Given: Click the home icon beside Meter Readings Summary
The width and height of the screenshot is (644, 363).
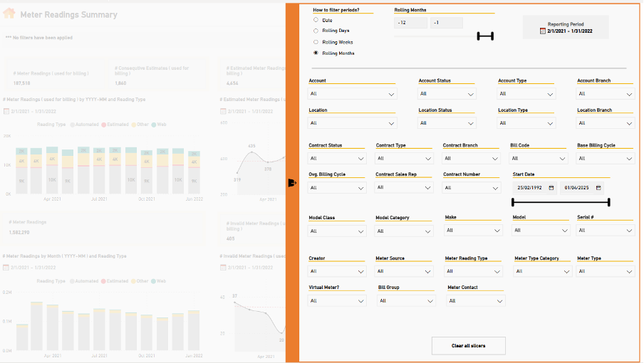Looking at the screenshot, I should (9, 14).
